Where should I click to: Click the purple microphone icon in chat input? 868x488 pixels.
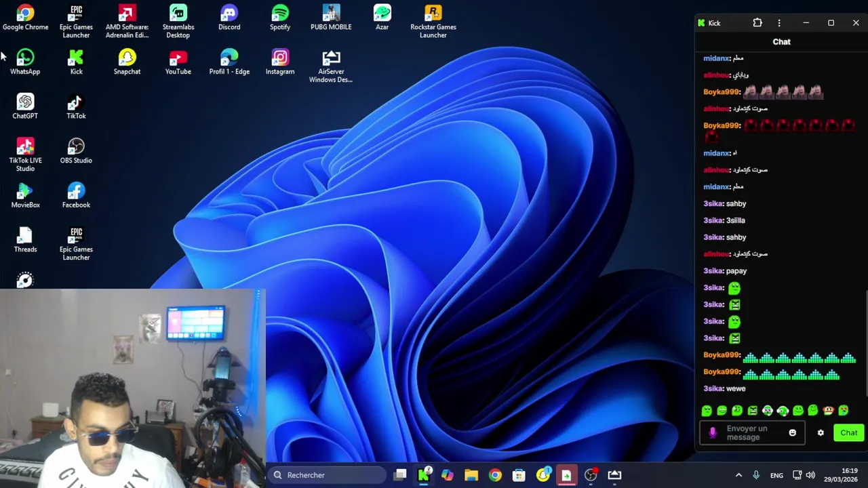(x=712, y=432)
